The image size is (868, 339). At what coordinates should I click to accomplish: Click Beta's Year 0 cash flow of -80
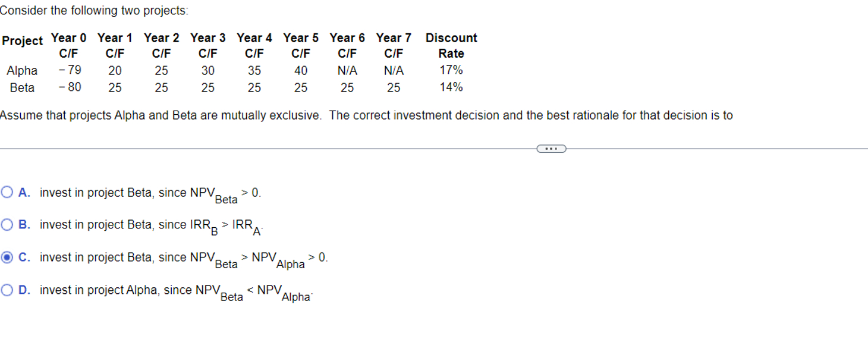(x=70, y=87)
